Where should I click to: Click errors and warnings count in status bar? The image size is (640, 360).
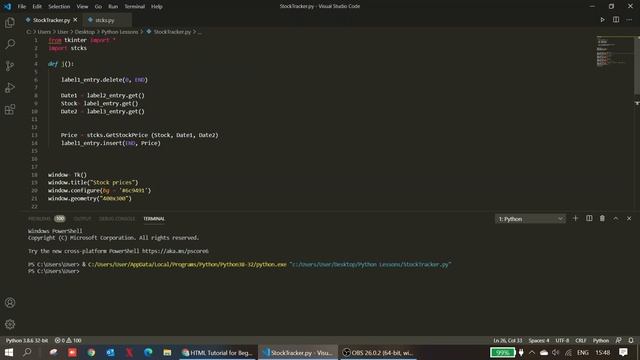(68, 340)
